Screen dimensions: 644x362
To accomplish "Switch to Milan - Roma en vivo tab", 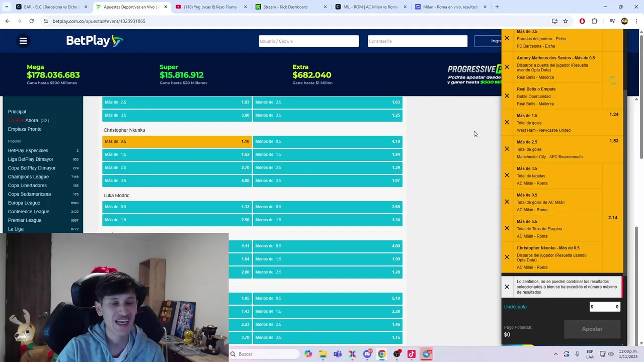I will click(450, 7).
